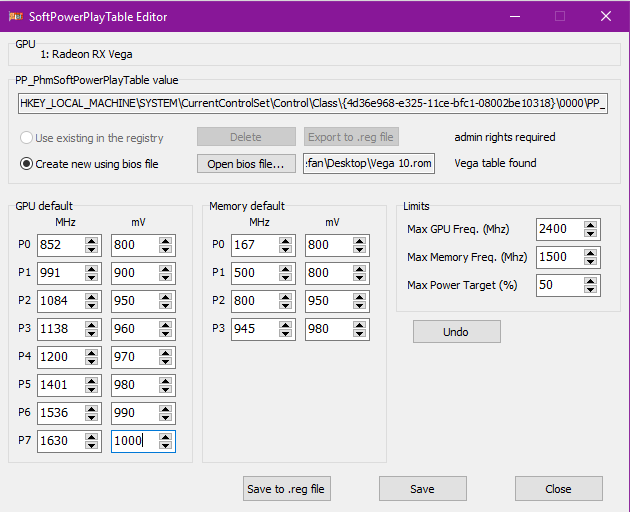Decrease GPU P0 MHz with down arrow
The image size is (630, 512).
tap(91, 249)
